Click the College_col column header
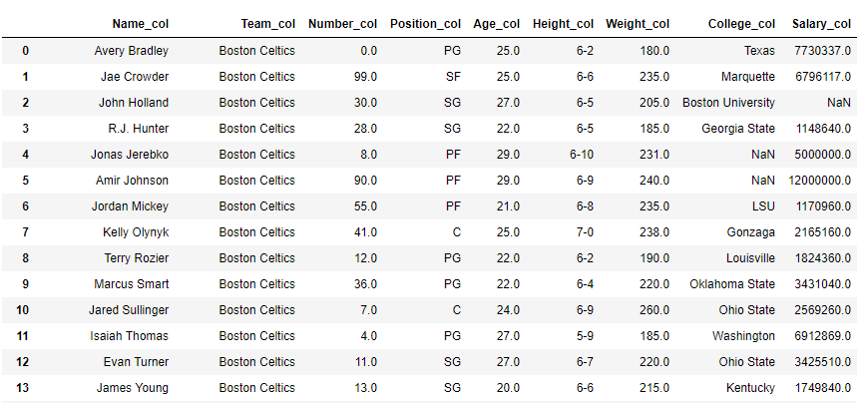868x403 pixels. pyautogui.click(x=741, y=24)
